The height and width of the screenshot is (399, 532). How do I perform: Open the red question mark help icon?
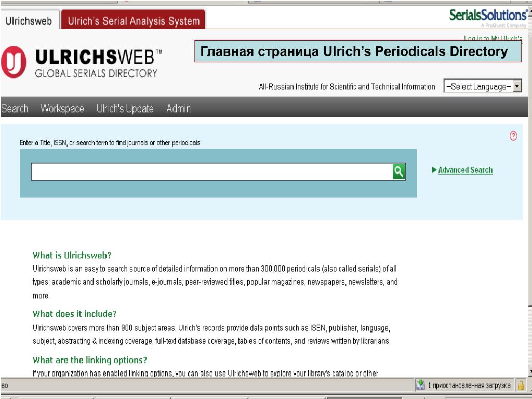click(x=513, y=136)
